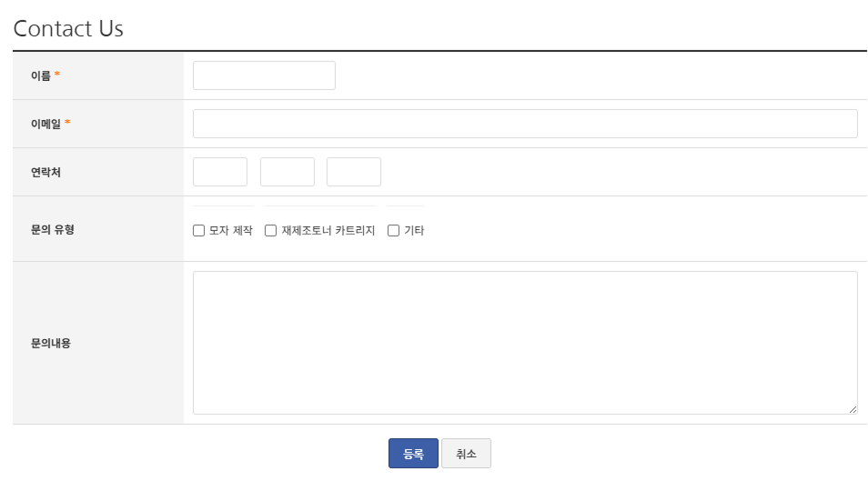Click the 연락처 row label
Viewport: 868px width, 481px height.
tap(45, 172)
